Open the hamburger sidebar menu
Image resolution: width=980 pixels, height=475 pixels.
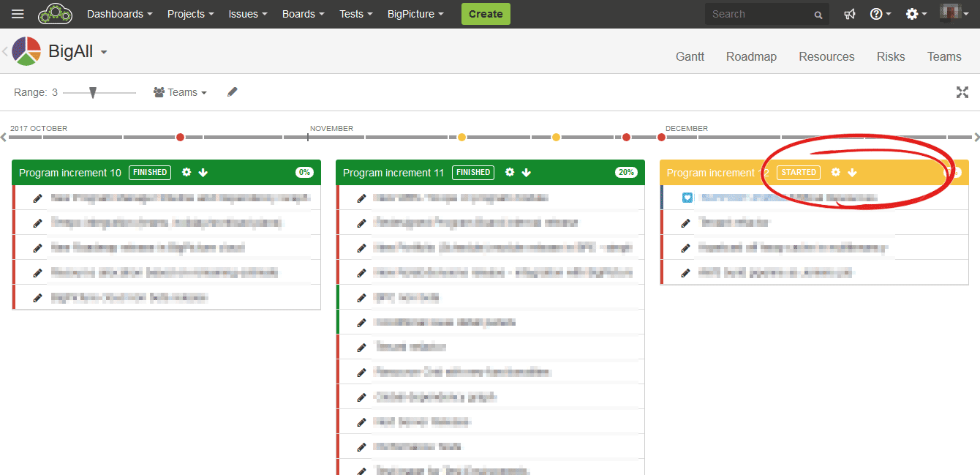click(18, 14)
